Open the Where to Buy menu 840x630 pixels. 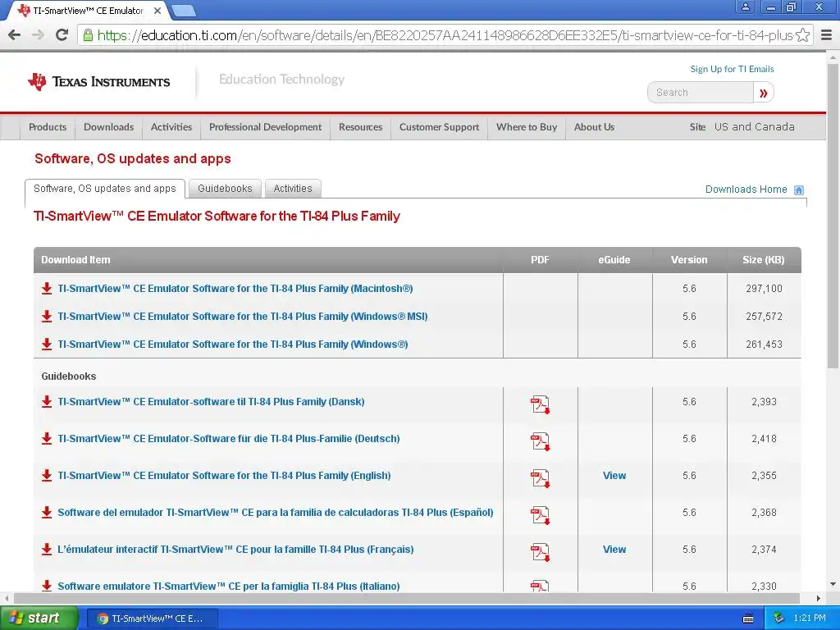527,127
